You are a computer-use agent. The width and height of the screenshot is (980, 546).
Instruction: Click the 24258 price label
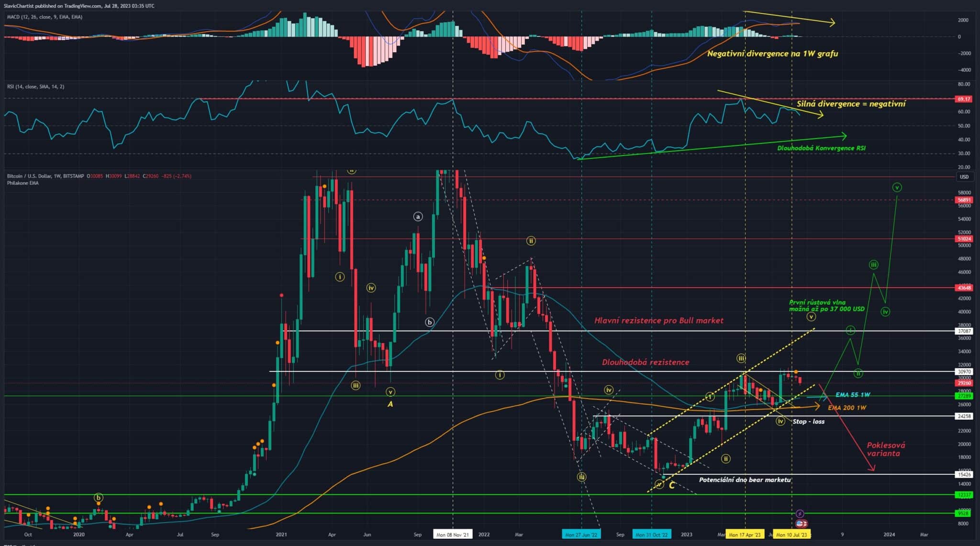(964, 416)
